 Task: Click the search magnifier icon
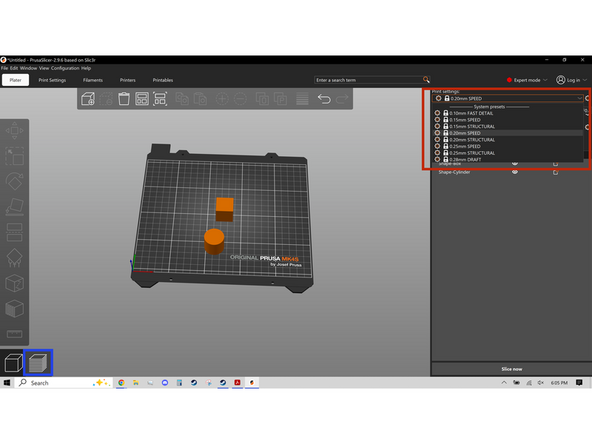coord(426,80)
